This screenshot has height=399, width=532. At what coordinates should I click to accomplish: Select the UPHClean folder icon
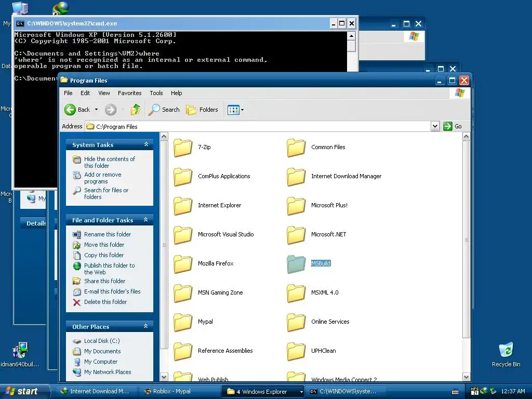(296, 352)
